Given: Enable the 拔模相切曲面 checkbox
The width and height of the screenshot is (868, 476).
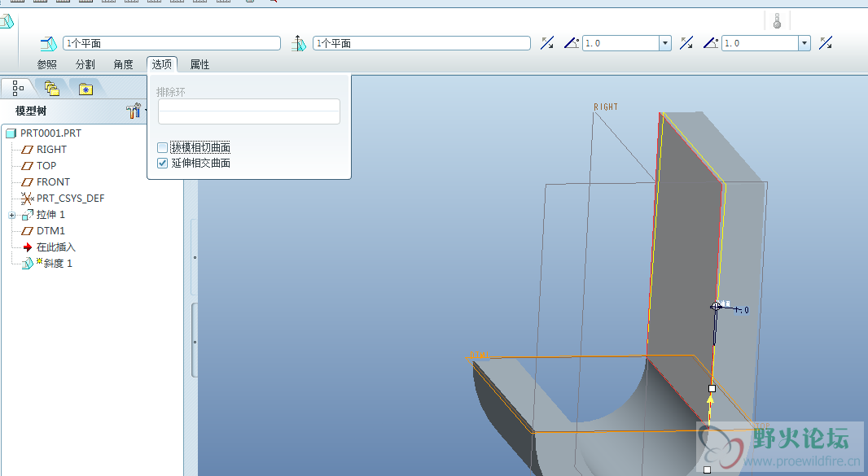Looking at the screenshot, I should (x=162, y=148).
